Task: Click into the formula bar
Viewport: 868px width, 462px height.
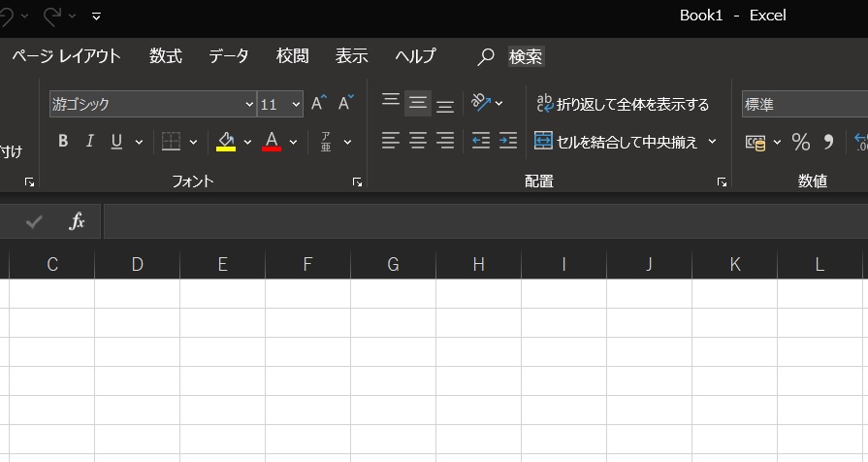Action: (x=486, y=221)
